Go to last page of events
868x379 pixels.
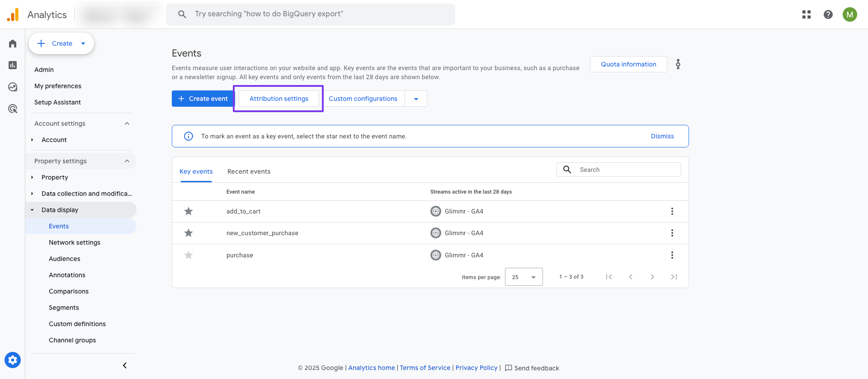pyautogui.click(x=674, y=277)
